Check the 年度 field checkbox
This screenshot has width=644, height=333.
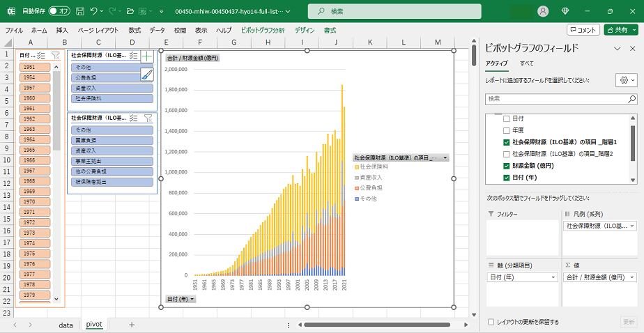point(507,130)
